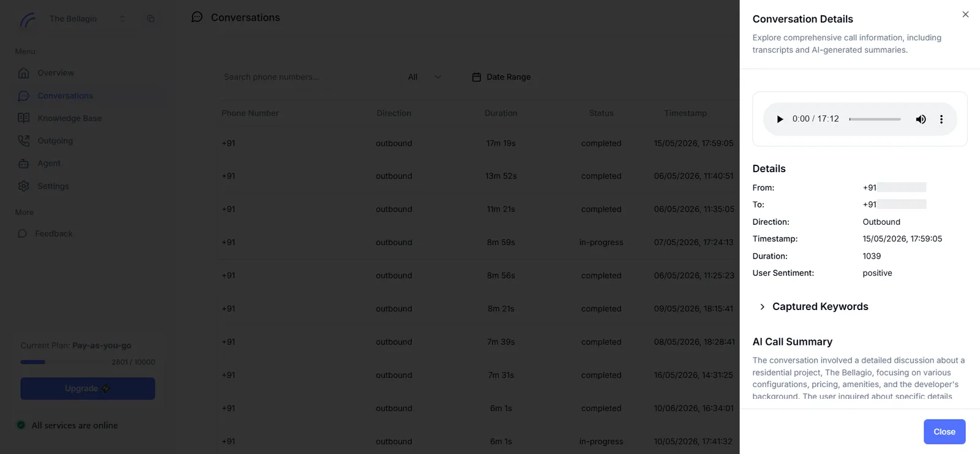980x454 pixels.
Task: Open The Bellagio workspace switcher
Action: [86, 19]
